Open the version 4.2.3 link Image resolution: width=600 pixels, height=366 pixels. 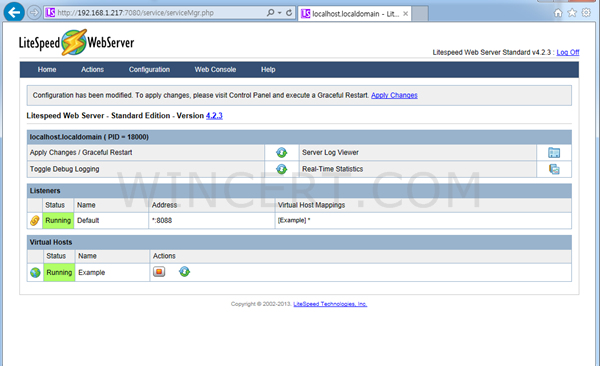214,116
